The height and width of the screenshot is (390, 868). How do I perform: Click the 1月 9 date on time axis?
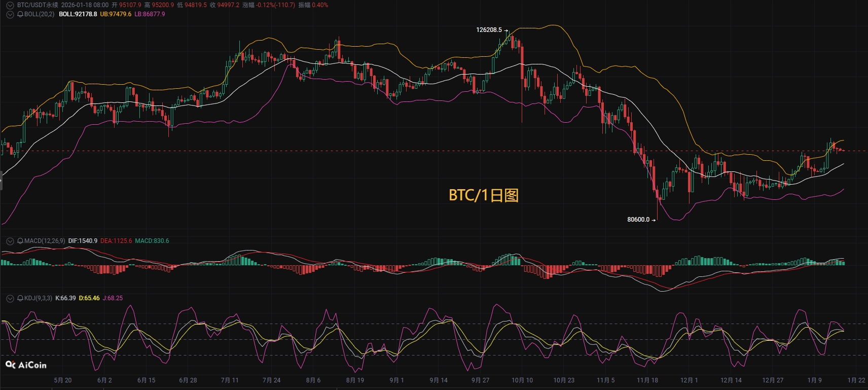coord(815,380)
